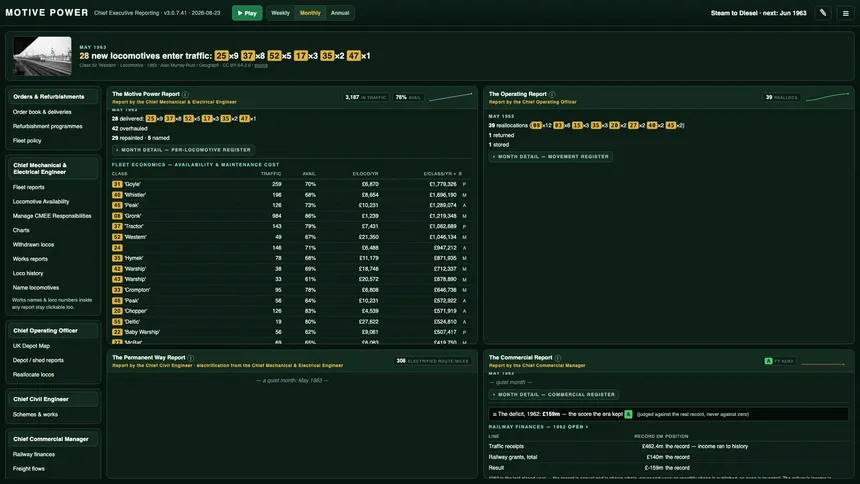This screenshot has height=484, width=860.
Task: Open Manage CMEE Responsibilities
Action: (x=52, y=216)
